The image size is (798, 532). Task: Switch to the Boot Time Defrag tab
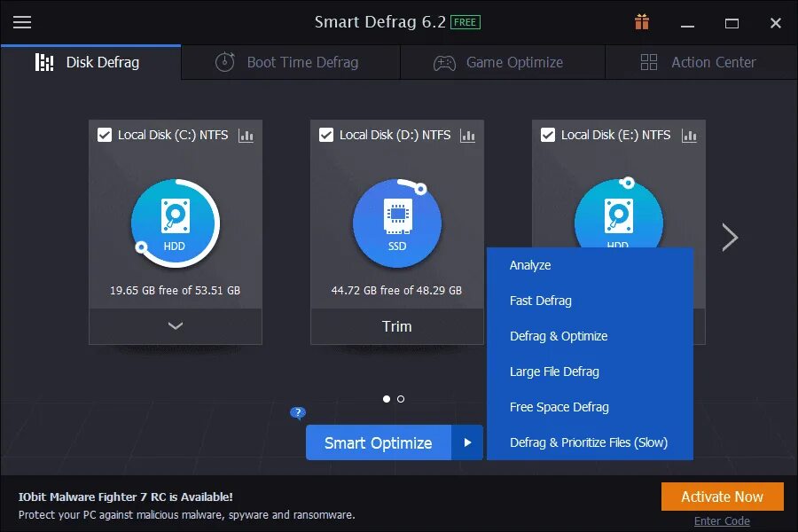(x=291, y=62)
